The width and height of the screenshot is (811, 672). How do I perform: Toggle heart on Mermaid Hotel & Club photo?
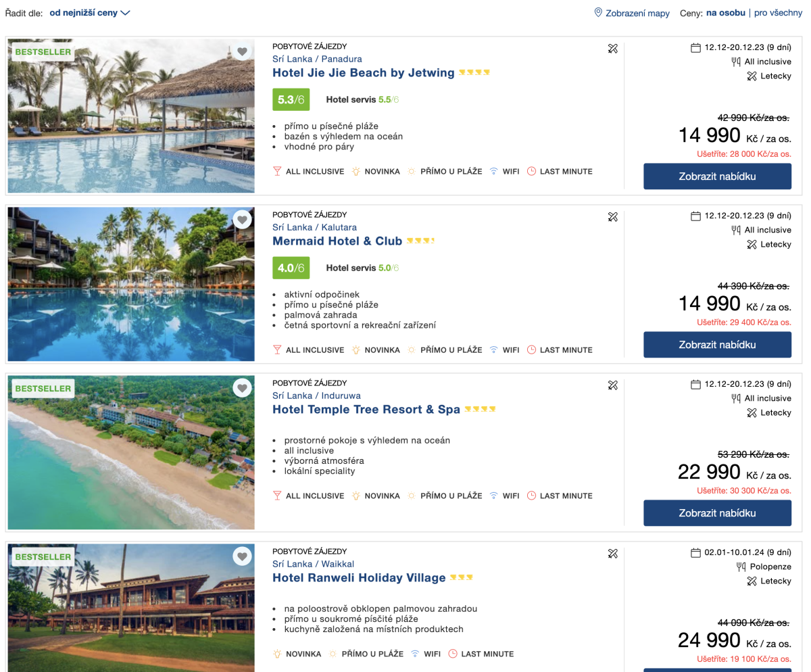242,220
